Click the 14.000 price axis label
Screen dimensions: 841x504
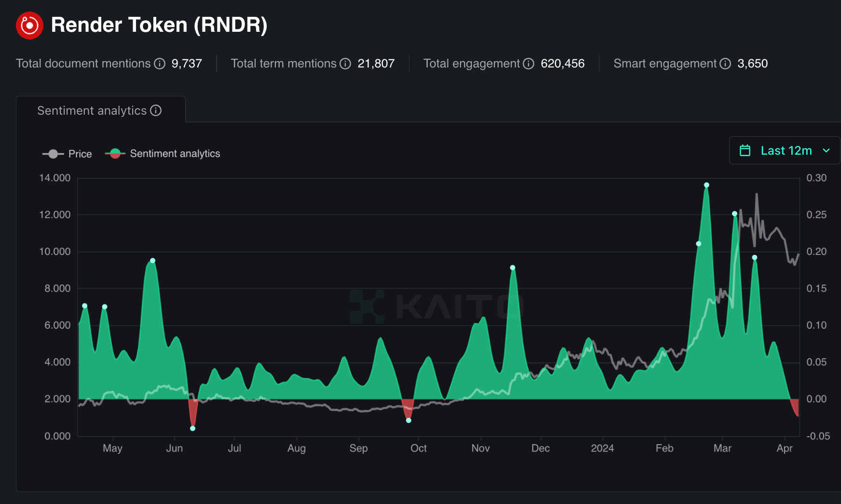pyautogui.click(x=55, y=178)
